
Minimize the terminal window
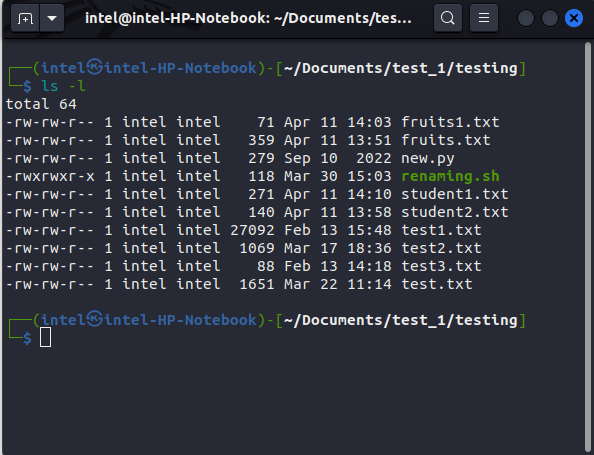tap(526, 18)
